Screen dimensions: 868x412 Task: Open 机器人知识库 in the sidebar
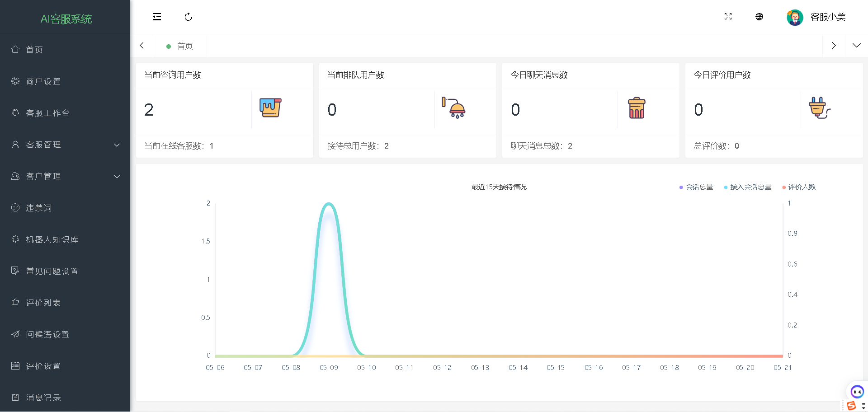(52, 239)
